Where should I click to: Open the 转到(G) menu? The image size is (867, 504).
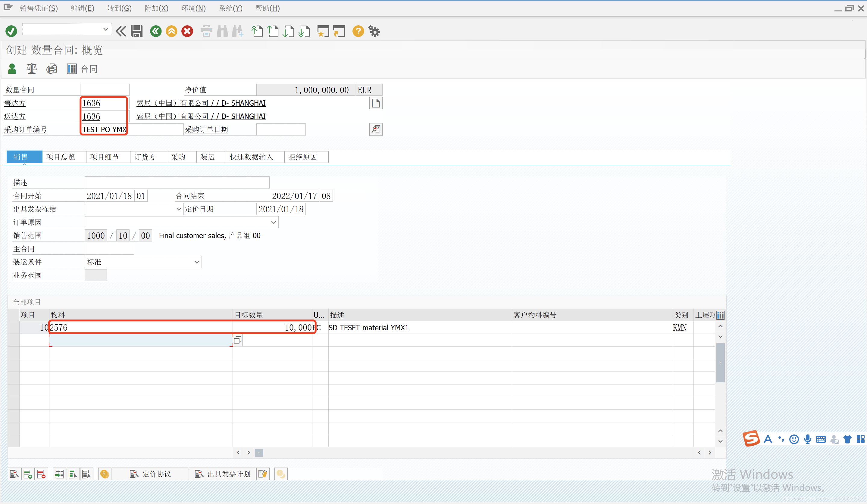coord(119,8)
